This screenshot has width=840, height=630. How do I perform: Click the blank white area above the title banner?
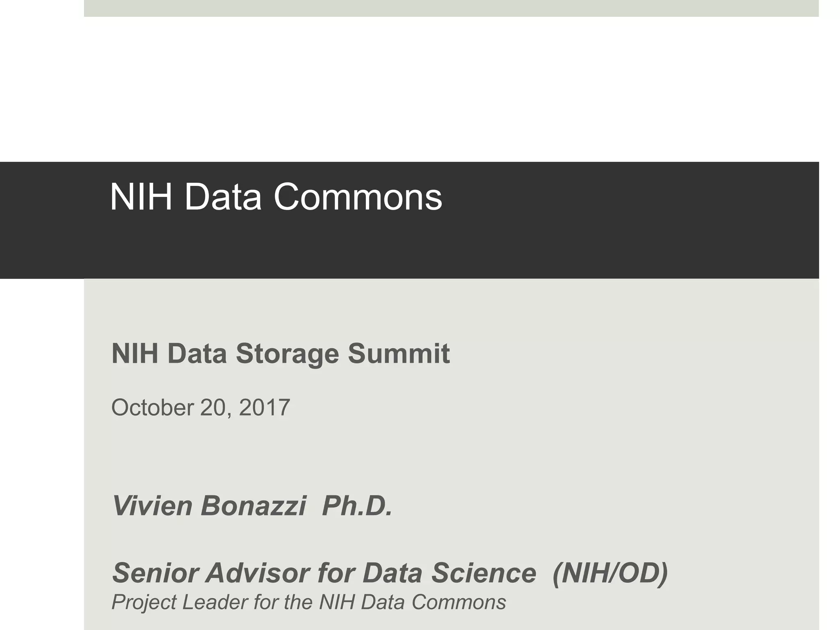[x=451, y=90]
